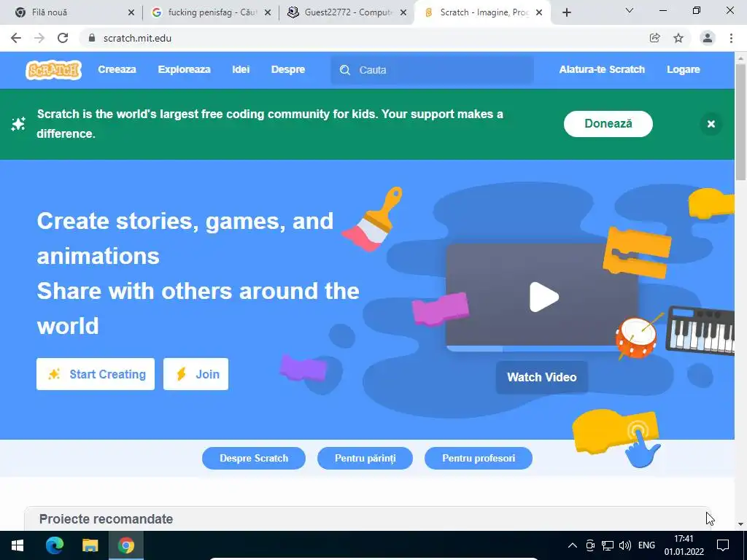This screenshot has height=560, width=747.
Task: Click the site lock icon
Action: pos(92,38)
